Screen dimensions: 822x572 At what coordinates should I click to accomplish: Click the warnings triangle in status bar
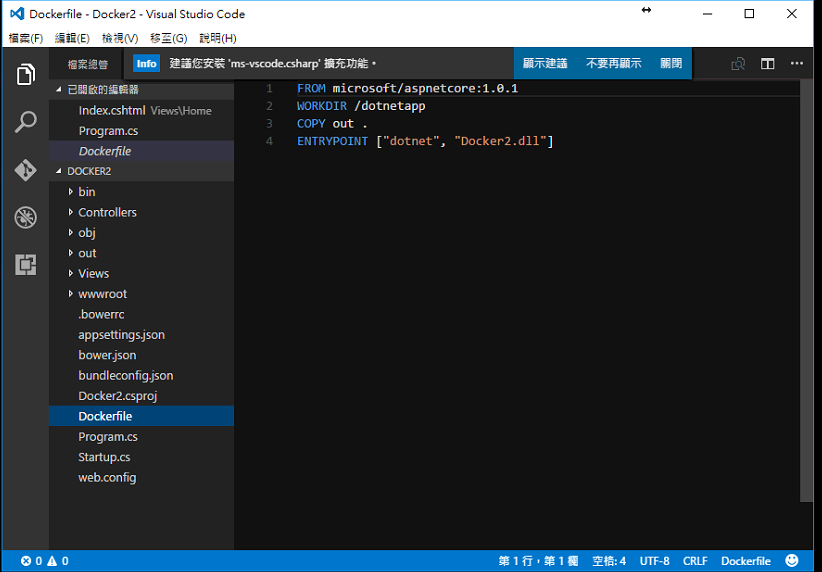click(x=52, y=561)
